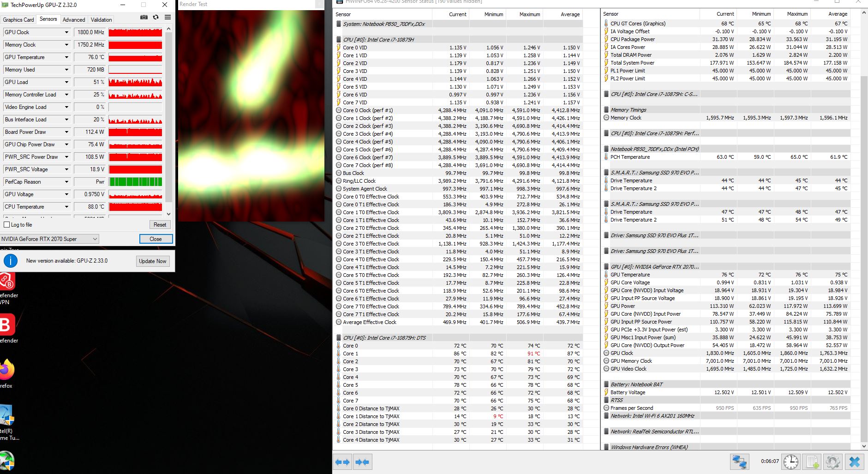The width and height of the screenshot is (868, 474).
Task: Select the Sensors tab
Action: click(48, 19)
